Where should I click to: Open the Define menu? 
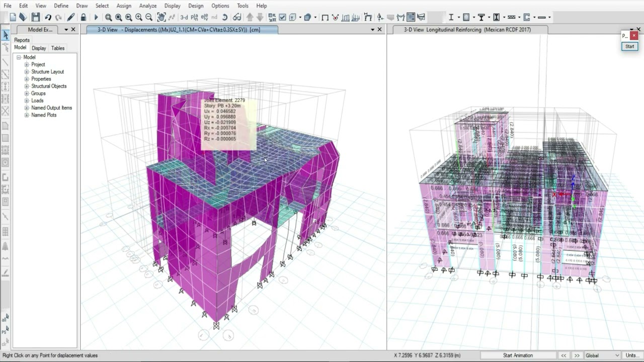[x=61, y=6]
